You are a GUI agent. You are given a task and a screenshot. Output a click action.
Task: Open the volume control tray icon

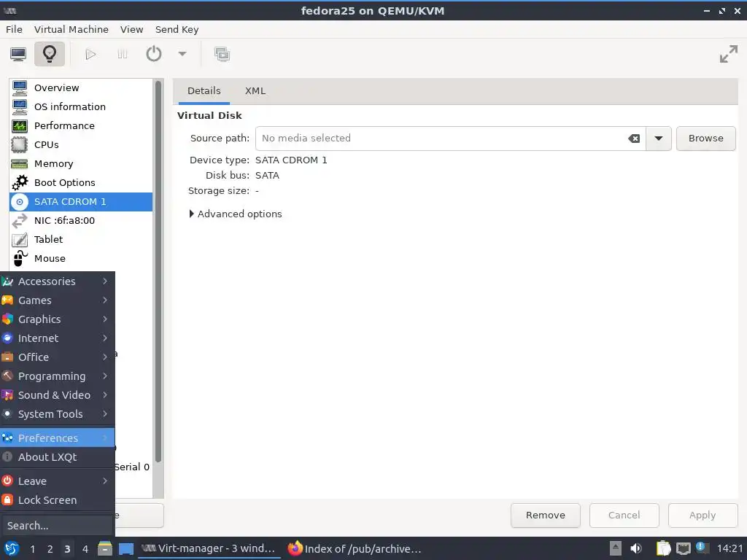[x=636, y=548]
